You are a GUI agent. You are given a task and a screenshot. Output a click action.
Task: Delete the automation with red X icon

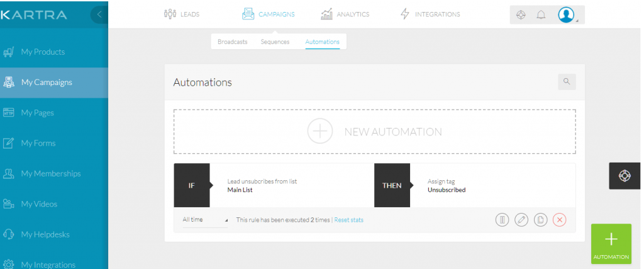(560, 220)
